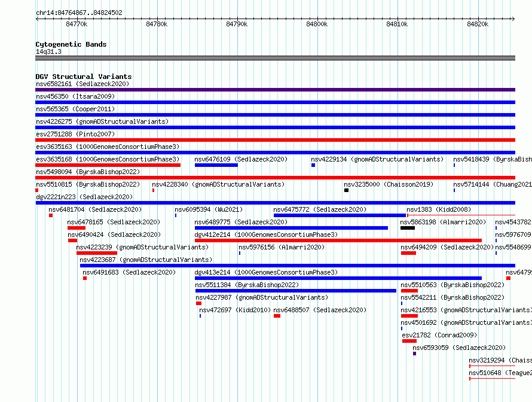Click nsv5511384 (ByrskaBishop2022) label
Image resolution: width=532 pixels, height=402 pixels.
(x=247, y=285)
